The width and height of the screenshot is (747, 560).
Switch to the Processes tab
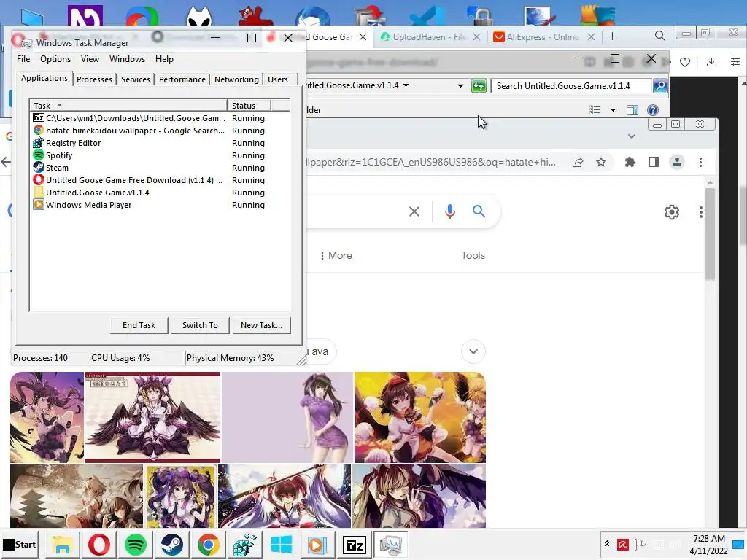pyautogui.click(x=94, y=79)
